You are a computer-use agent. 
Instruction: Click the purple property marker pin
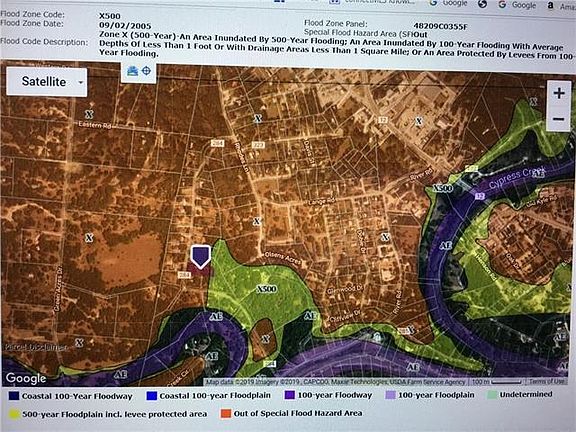[201, 256]
